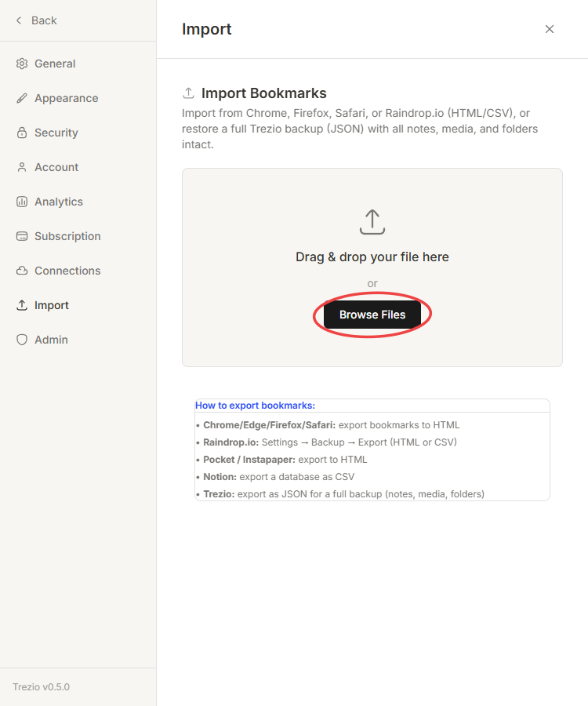Viewport: 588px width, 706px height.
Task: Click the Trezio JSON full backup line
Action: (340, 494)
